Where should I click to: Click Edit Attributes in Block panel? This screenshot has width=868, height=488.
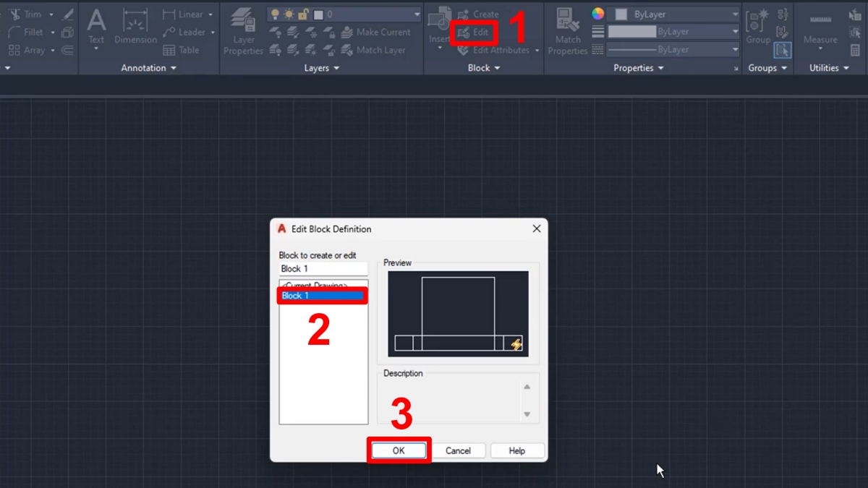pos(494,50)
